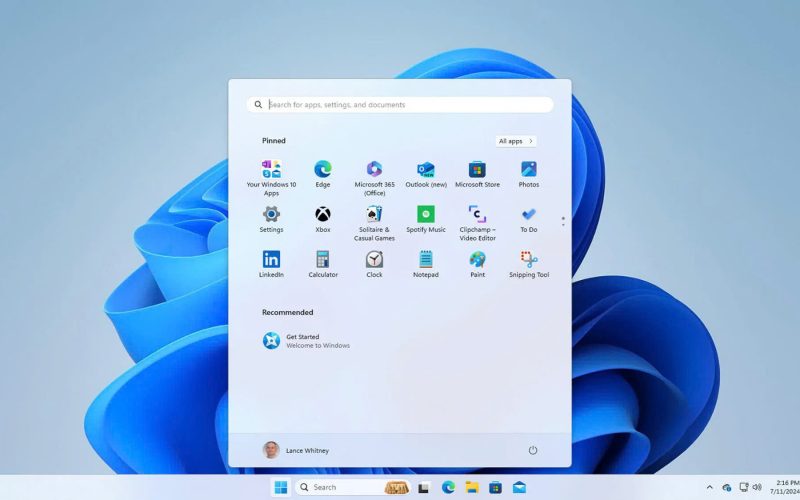Open Settings from the pinned apps
The height and width of the screenshot is (500, 800).
click(271, 215)
